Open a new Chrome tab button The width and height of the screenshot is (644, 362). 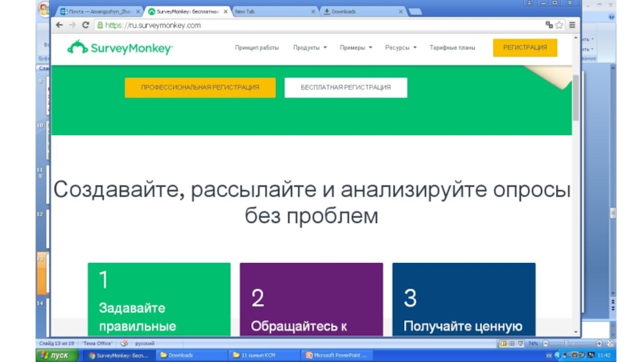click(415, 11)
